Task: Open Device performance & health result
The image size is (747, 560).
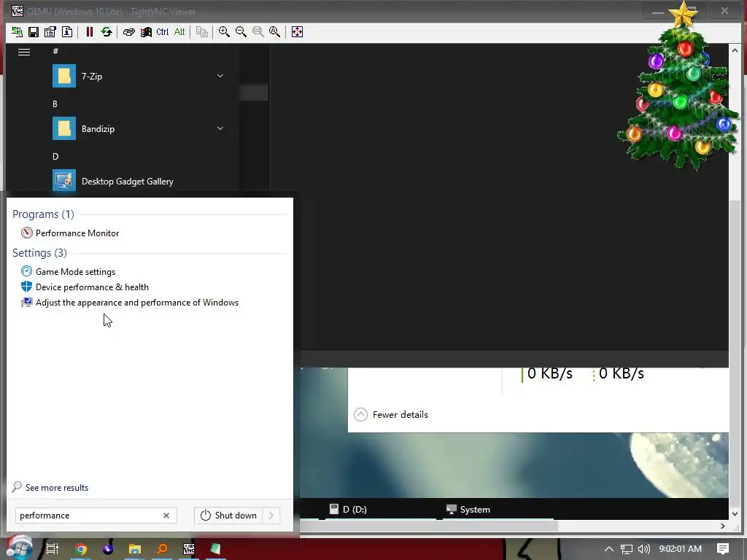Action: point(92,287)
